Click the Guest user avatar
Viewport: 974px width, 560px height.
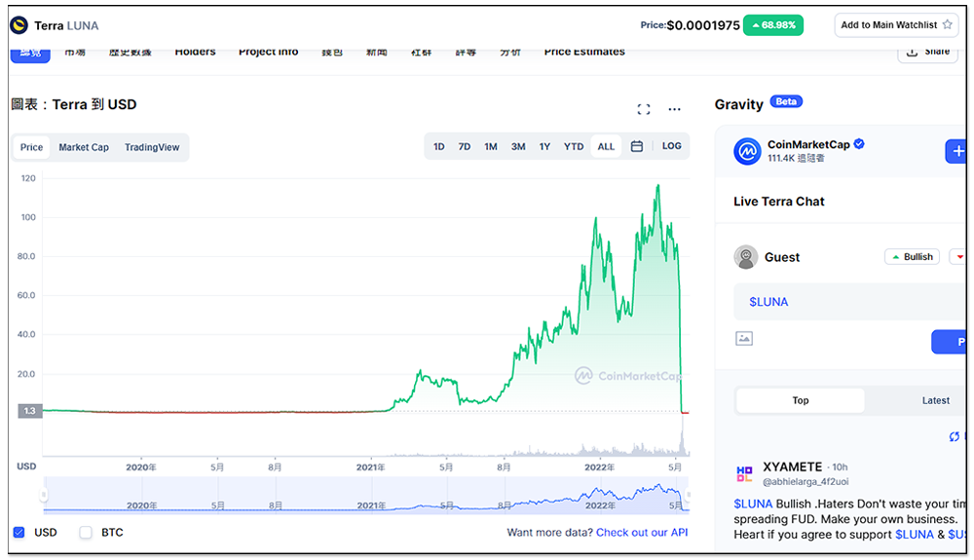tap(746, 257)
